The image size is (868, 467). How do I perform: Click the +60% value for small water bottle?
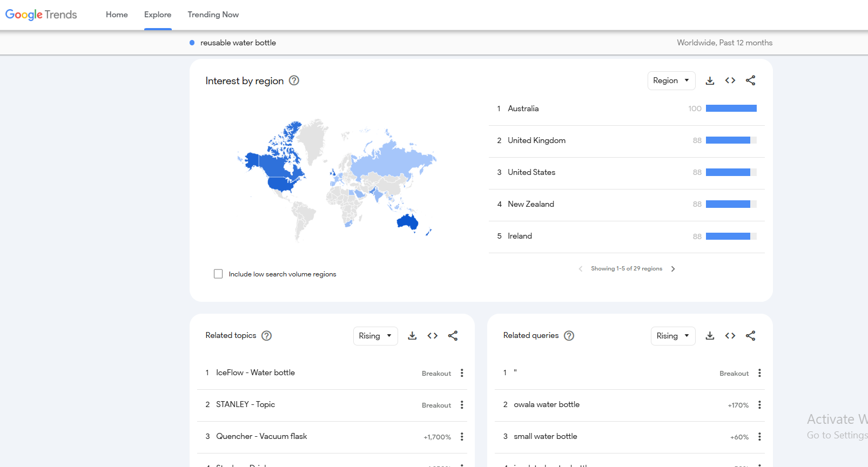739,437
